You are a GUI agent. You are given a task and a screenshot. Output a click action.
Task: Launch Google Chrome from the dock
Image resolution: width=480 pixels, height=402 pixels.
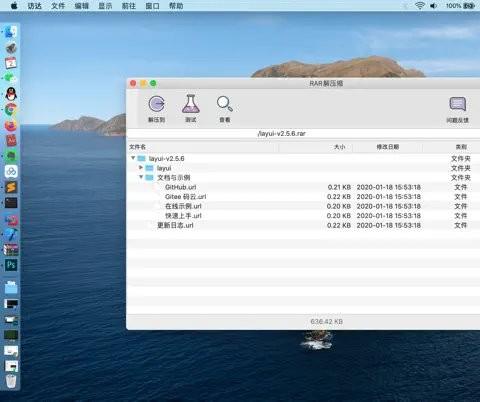tap(11, 109)
